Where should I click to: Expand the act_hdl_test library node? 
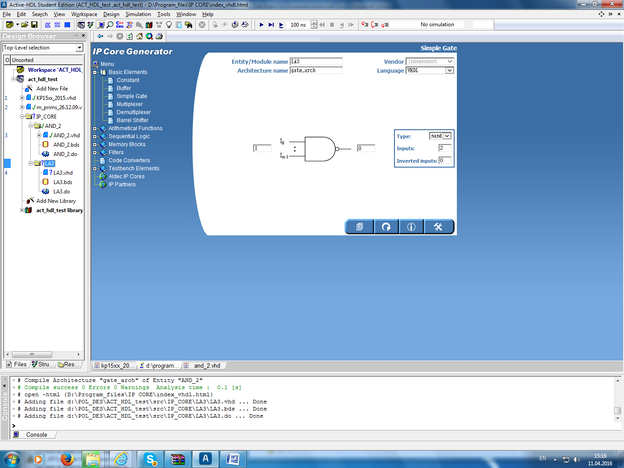[x=24, y=210]
